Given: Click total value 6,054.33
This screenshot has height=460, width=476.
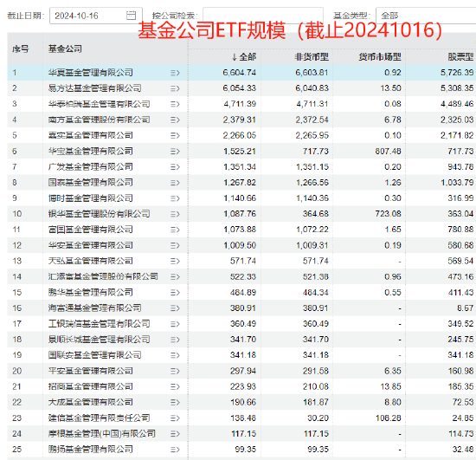Looking at the screenshot, I should pos(240,88).
